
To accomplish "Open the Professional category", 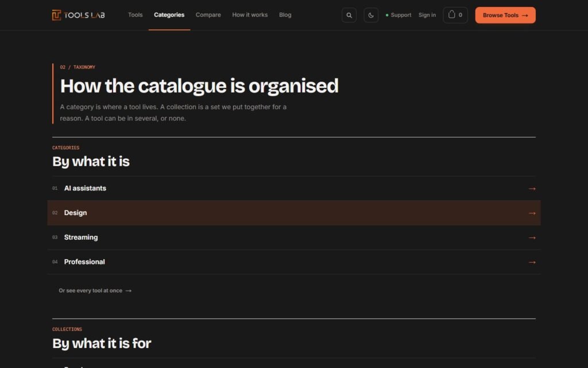I will (294, 262).
